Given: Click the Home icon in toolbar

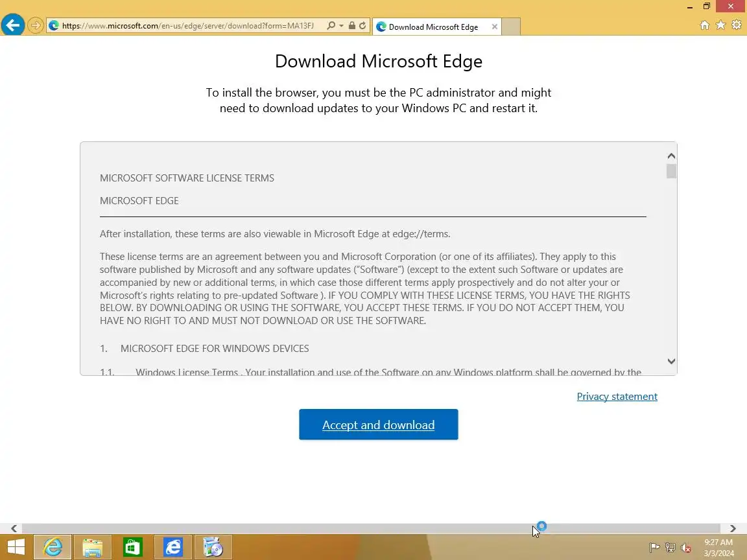Looking at the screenshot, I should (705, 25).
